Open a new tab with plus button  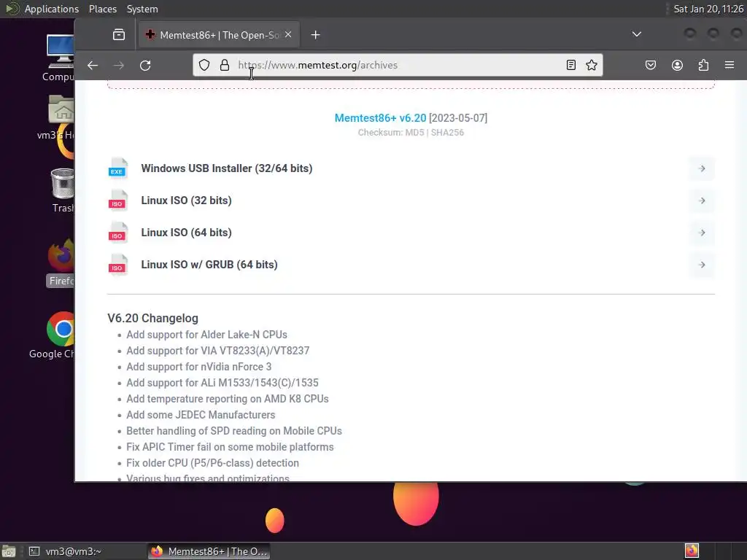pyautogui.click(x=315, y=35)
